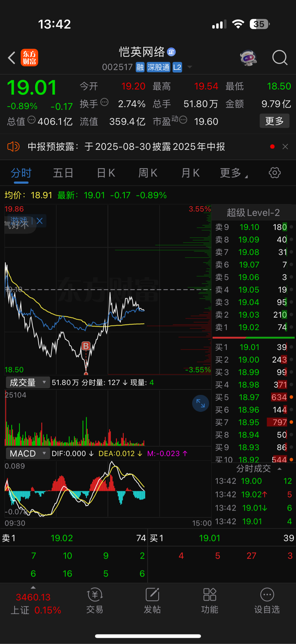296x644 pixels.
Task: Open the 中报预披露 announcement text
Action: tap(126, 147)
